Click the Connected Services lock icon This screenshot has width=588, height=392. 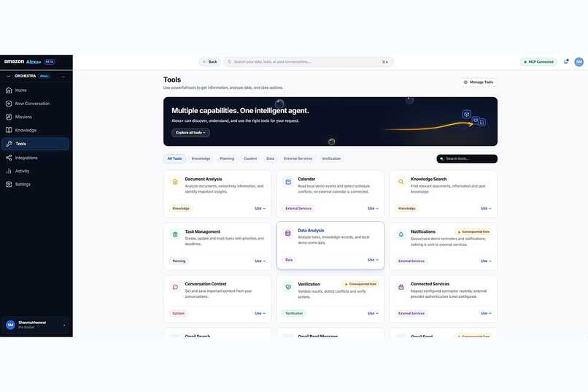401,287
